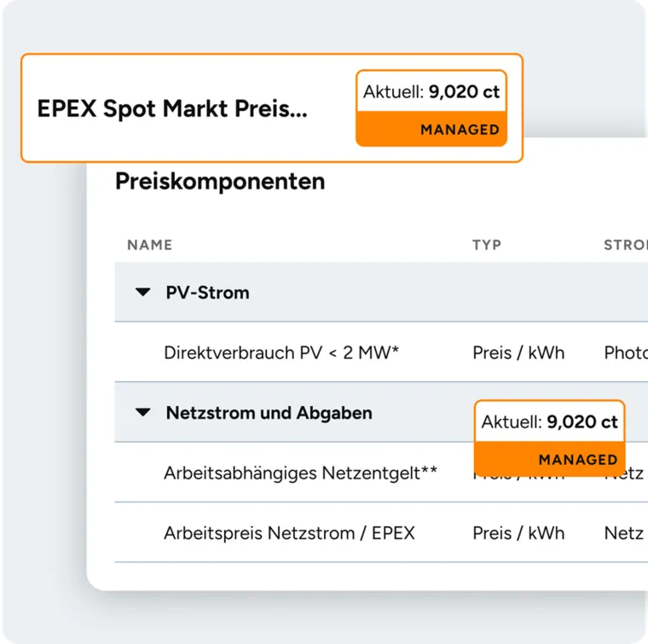Click Preis / kWh in Direktverbrauch row
Image resolution: width=648 pixels, height=644 pixels.
(x=518, y=352)
